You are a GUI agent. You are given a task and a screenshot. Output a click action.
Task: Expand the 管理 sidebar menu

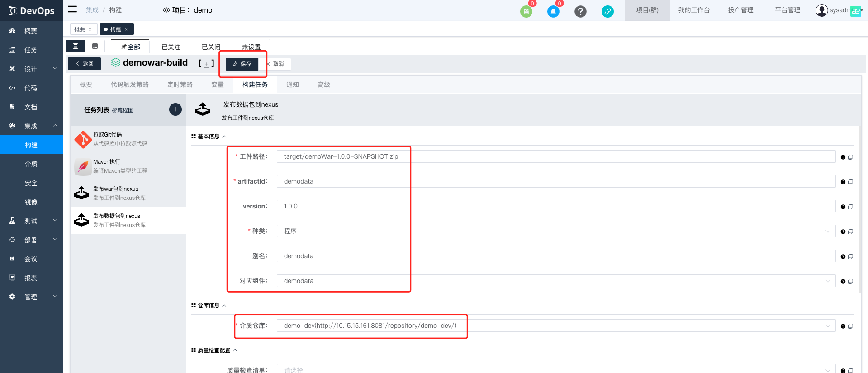point(32,297)
